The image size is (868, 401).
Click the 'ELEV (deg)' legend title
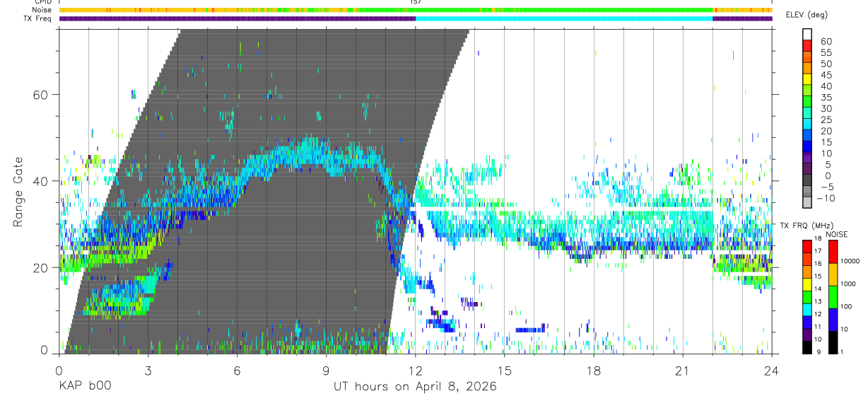[807, 15]
